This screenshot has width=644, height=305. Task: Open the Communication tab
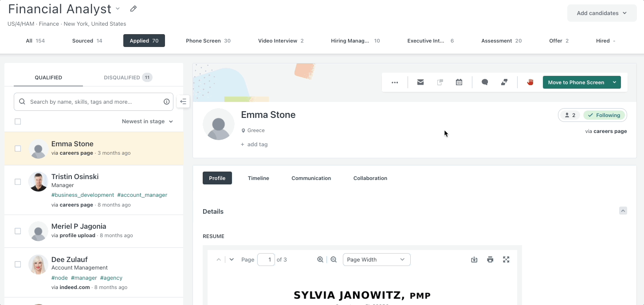click(311, 178)
